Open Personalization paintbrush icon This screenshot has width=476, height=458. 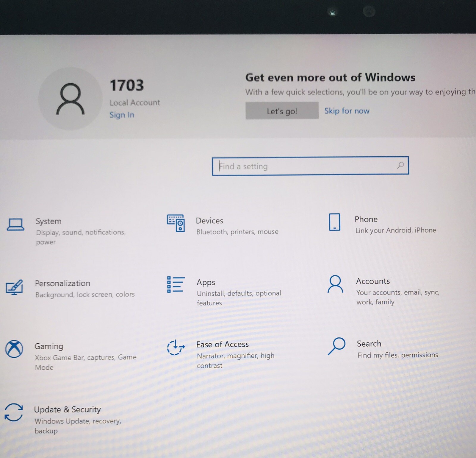click(x=15, y=287)
